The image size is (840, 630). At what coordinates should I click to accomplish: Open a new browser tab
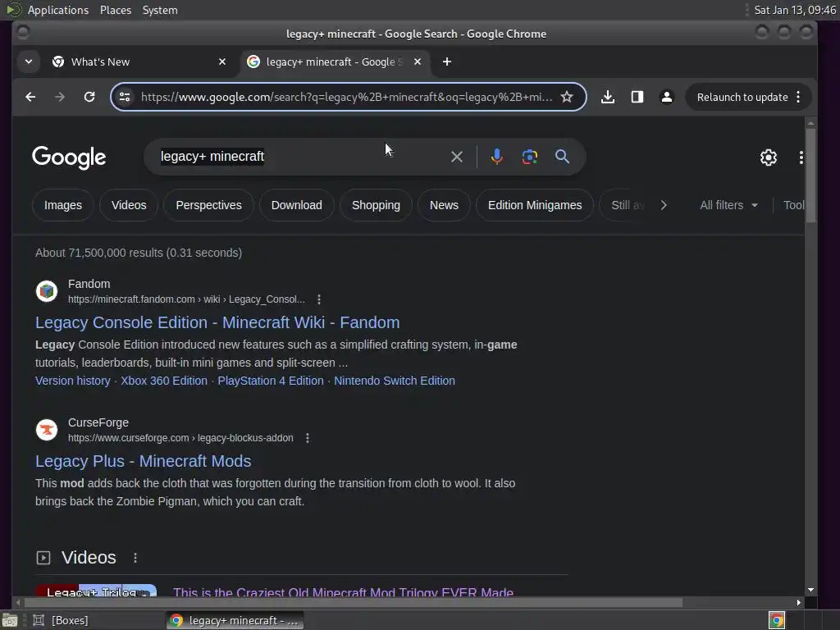[x=447, y=62]
